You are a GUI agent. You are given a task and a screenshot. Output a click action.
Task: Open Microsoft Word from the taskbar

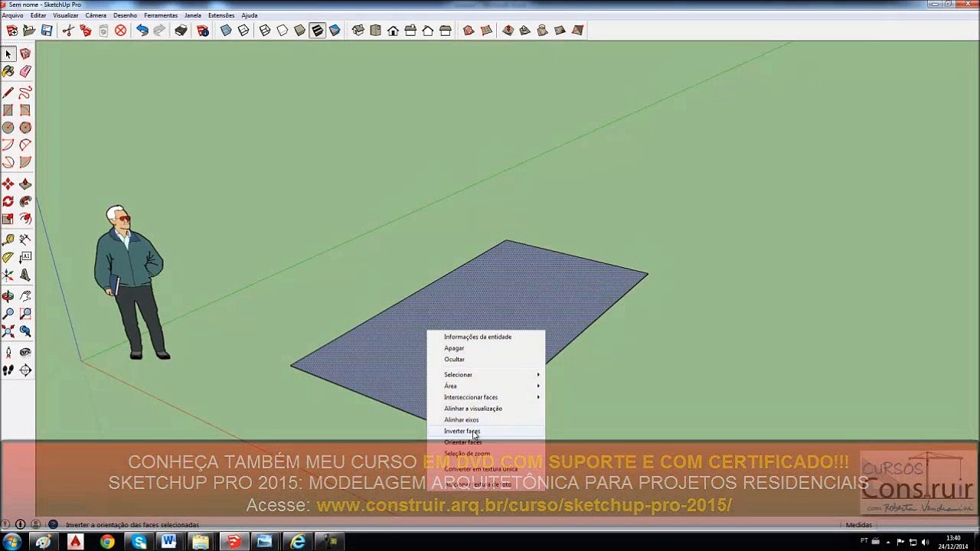169,542
